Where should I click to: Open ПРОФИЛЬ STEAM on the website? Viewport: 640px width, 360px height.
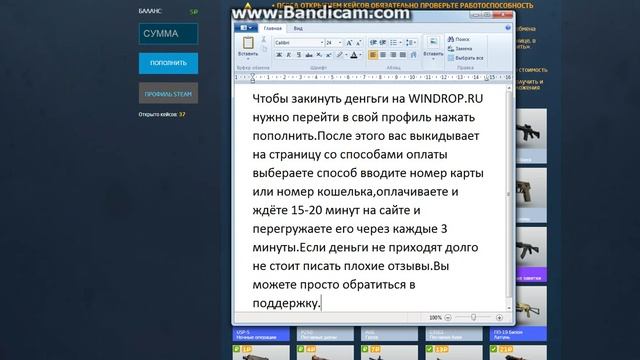click(168, 93)
